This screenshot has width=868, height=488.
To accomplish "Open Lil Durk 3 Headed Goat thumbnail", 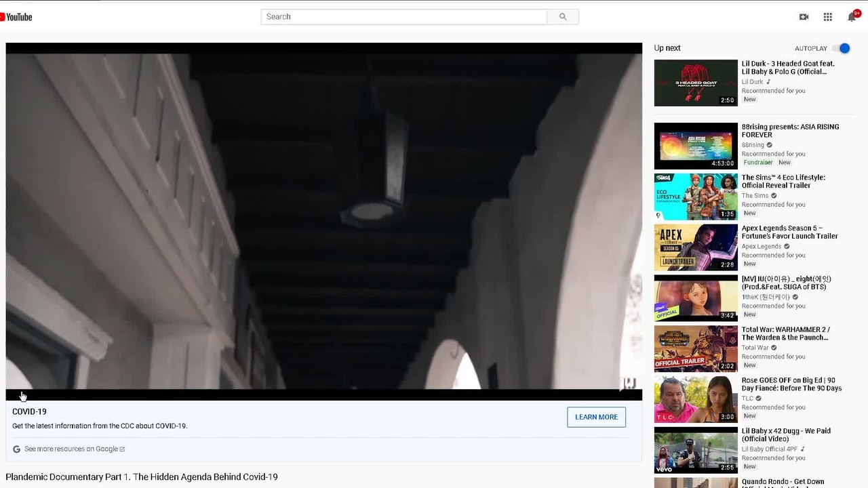I will pos(696,83).
